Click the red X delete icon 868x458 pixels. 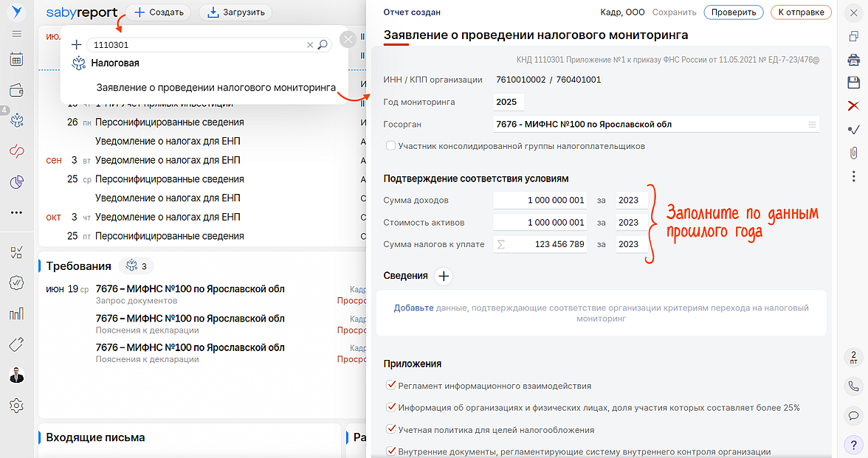(x=853, y=105)
